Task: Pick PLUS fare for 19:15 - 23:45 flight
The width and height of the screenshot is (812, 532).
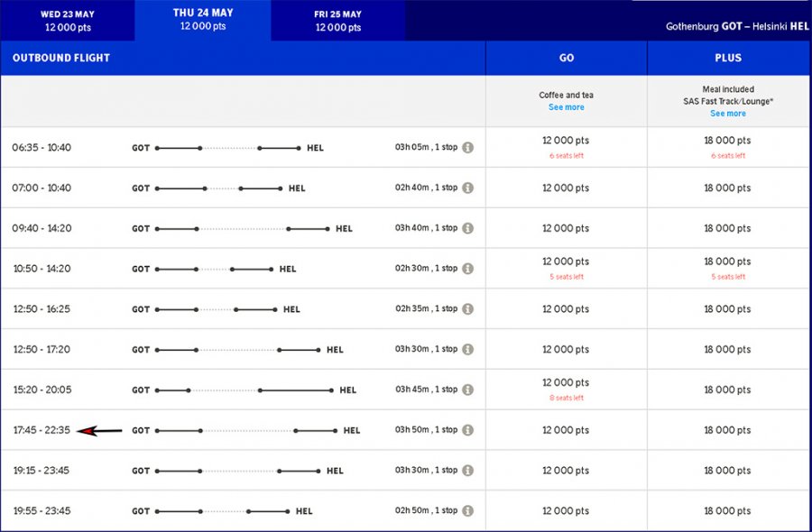Action: coord(727,471)
